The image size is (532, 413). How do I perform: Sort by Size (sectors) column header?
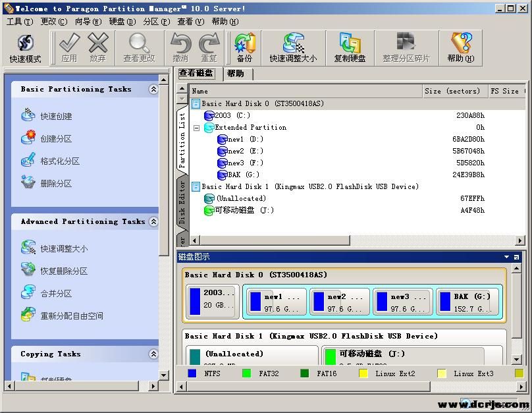click(456, 91)
